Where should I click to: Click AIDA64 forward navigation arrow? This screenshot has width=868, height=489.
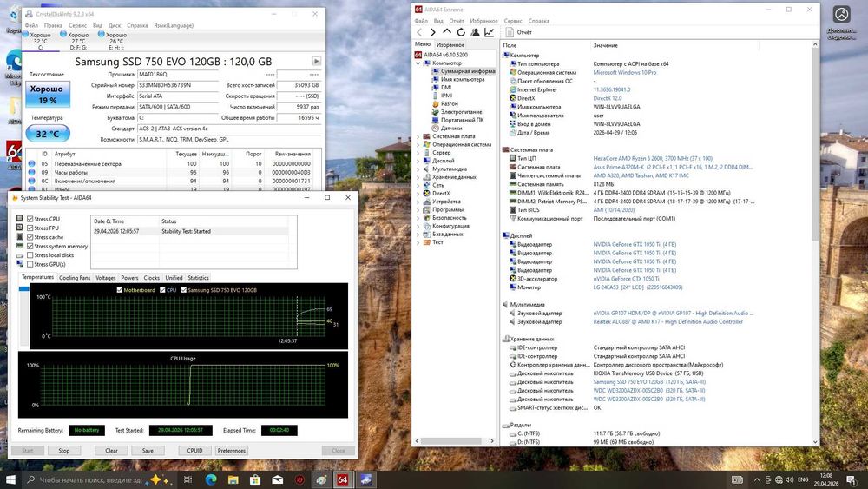433,32
